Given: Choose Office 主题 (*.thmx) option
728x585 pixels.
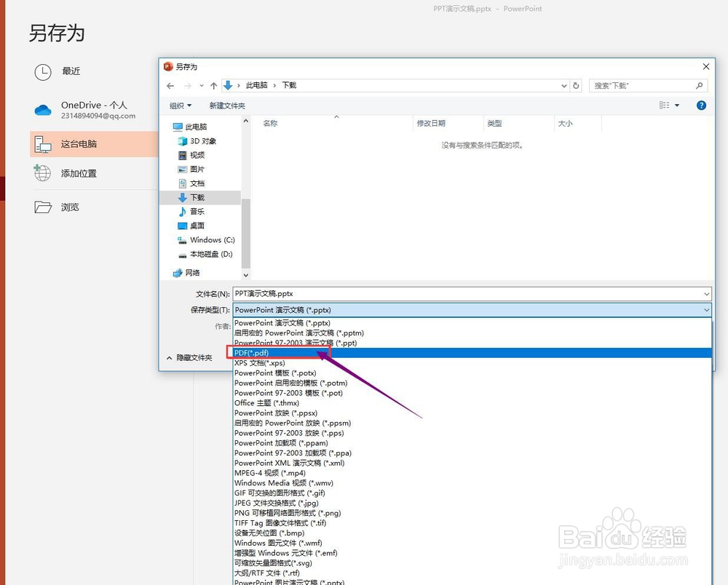Looking at the screenshot, I should [x=472, y=403].
